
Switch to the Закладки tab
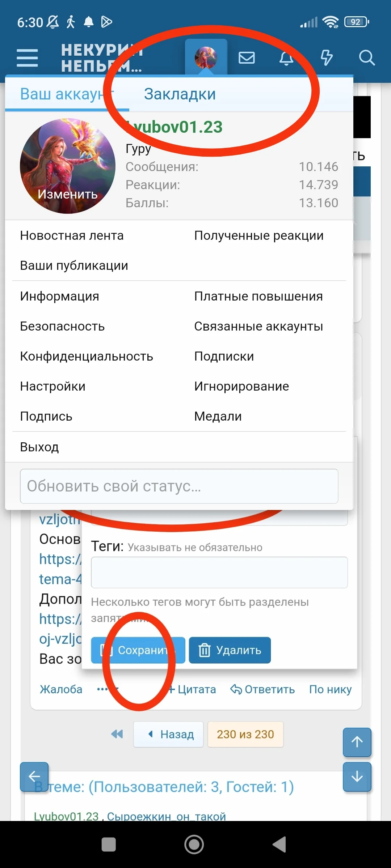click(x=180, y=94)
